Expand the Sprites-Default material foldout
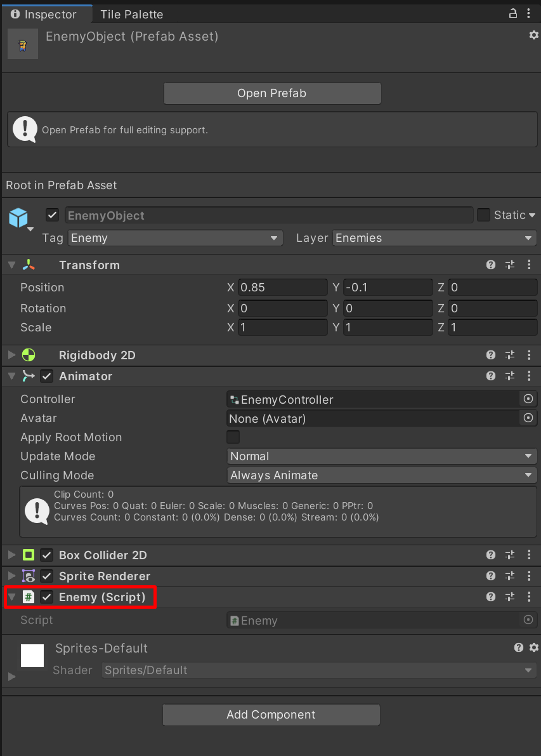 point(12,677)
